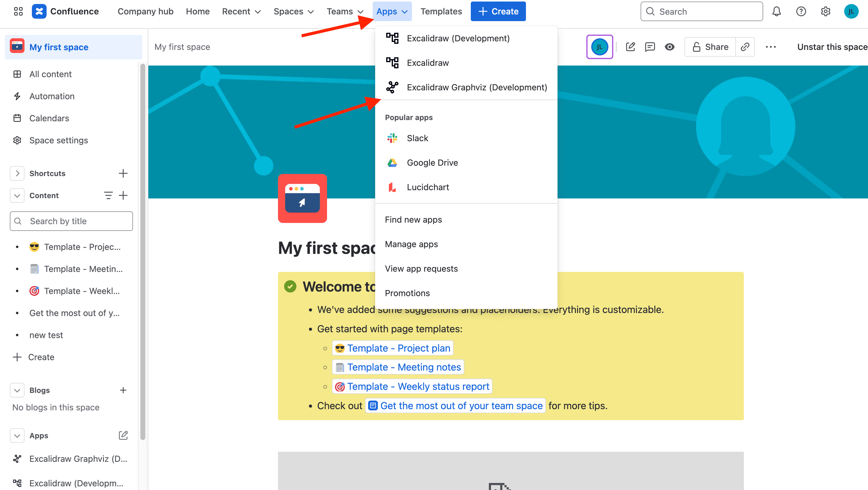Click the Google Drive app icon
The width and height of the screenshot is (868, 490).
click(x=392, y=163)
